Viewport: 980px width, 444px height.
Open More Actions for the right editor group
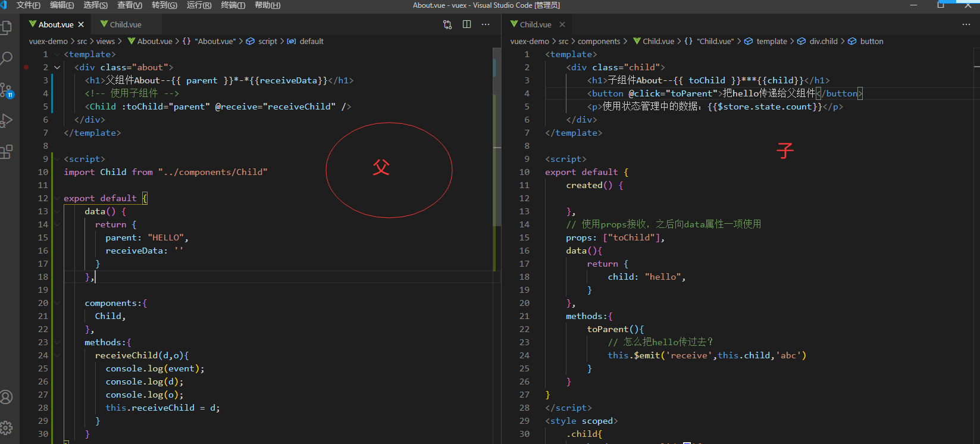(x=966, y=24)
